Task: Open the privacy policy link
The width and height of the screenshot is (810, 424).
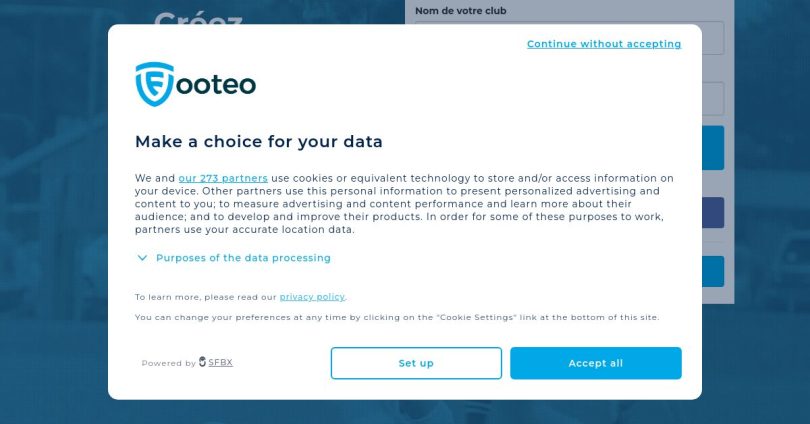Action: (x=312, y=297)
